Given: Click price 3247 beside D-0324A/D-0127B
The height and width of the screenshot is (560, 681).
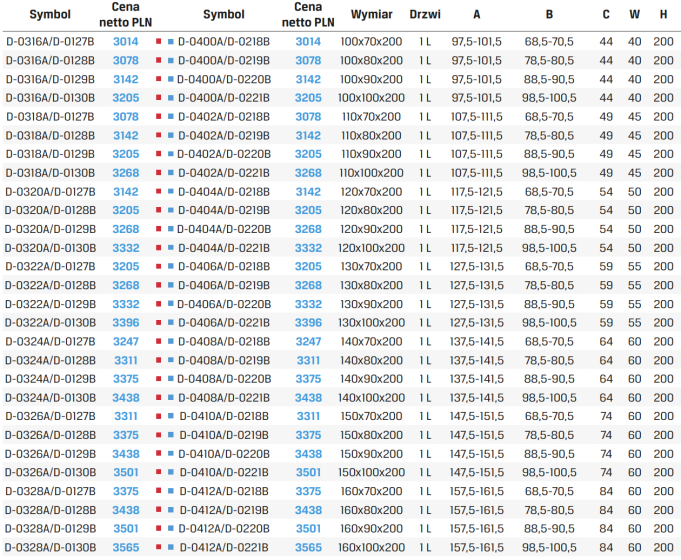Looking at the screenshot, I should point(126,341).
